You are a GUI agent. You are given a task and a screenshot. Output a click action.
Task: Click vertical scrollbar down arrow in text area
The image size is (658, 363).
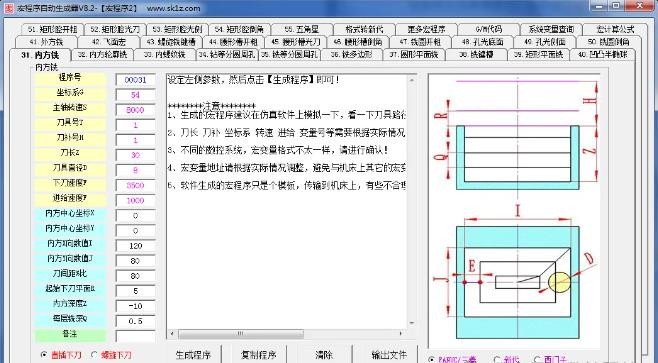pyautogui.click(x=411, y=323)
